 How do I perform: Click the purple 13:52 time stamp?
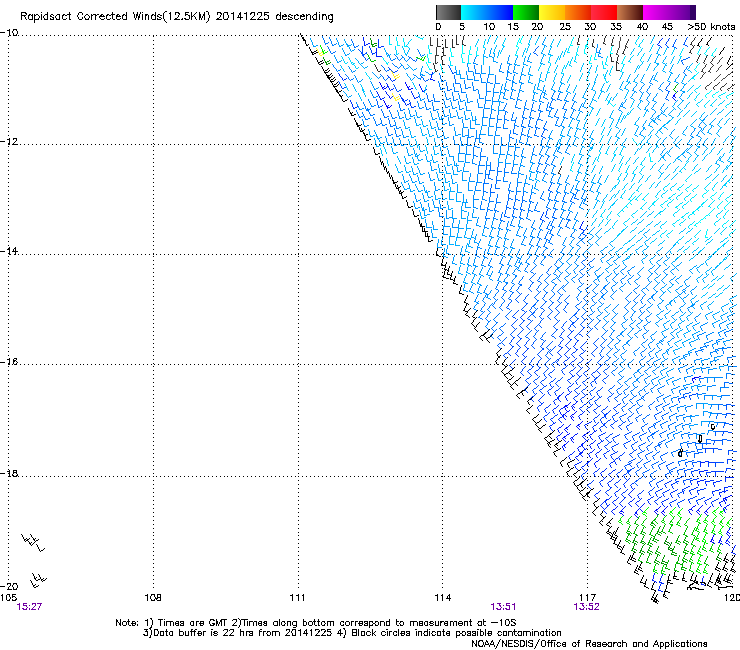[x=587, y=607]
